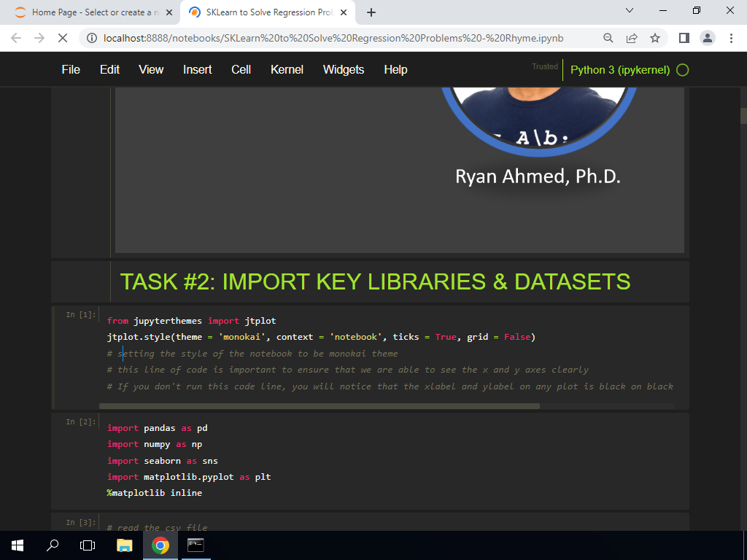
Task: Open the Windows Start menu
Action: pyautogui.click(x=18, y=545)
